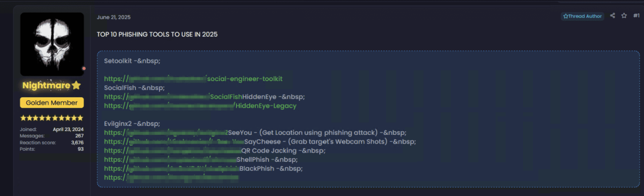Click the link left of the SeeYou label
The height and width of the screenshot is (196, 644).
166,133
